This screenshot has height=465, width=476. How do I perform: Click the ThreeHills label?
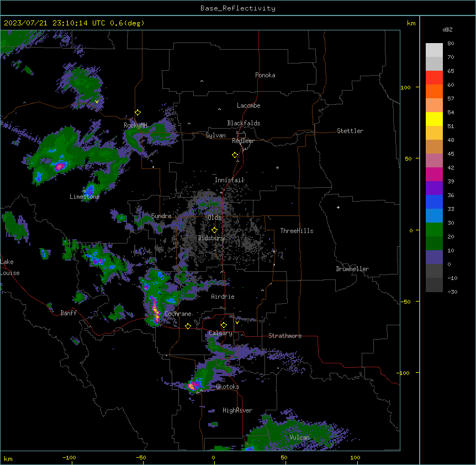[297, 231]
